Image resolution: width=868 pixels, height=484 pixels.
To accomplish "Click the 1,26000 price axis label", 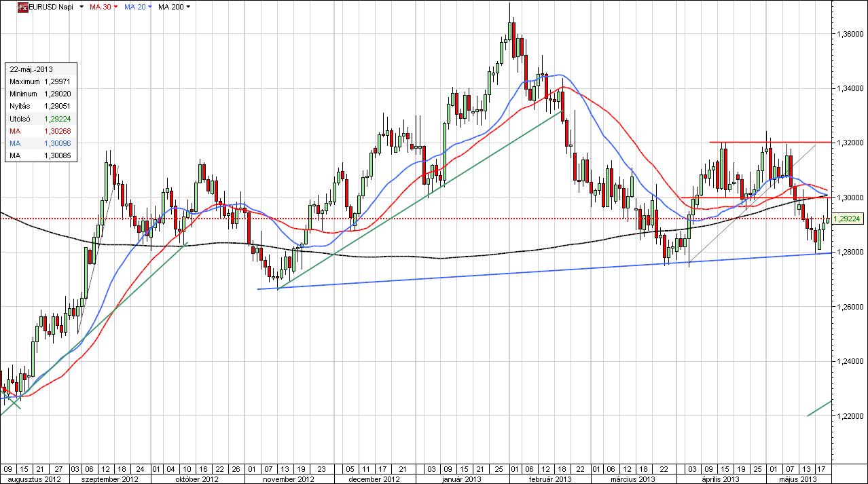I will point(849,307).
